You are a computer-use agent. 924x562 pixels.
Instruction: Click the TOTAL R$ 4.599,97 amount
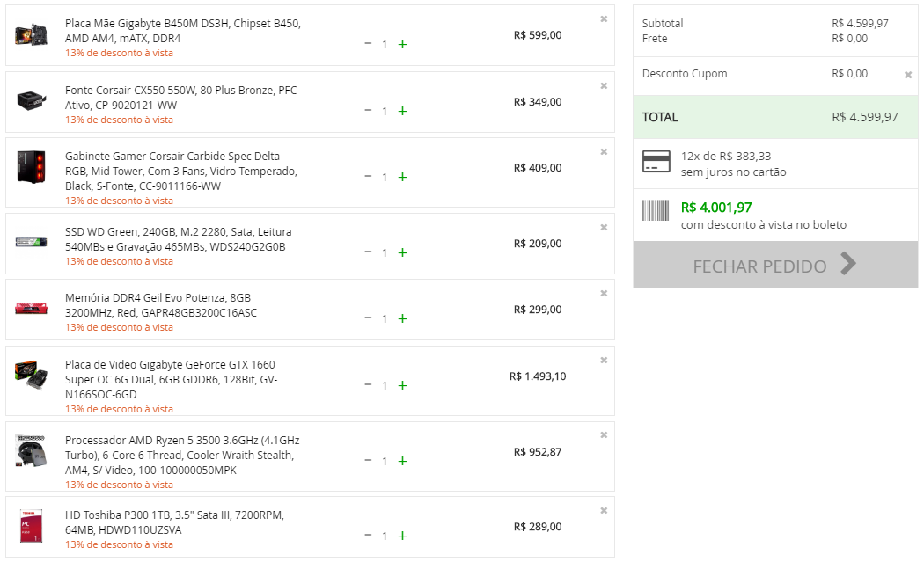tap(865, 117)
